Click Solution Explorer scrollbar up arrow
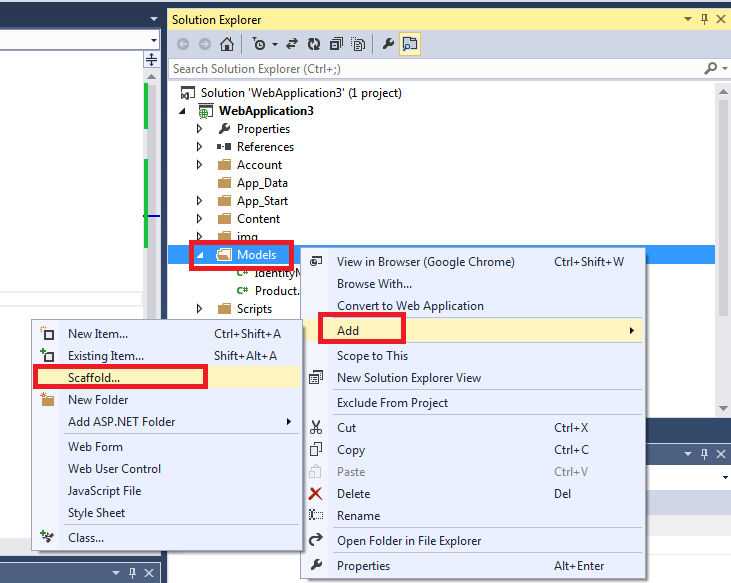 point(723,92)
